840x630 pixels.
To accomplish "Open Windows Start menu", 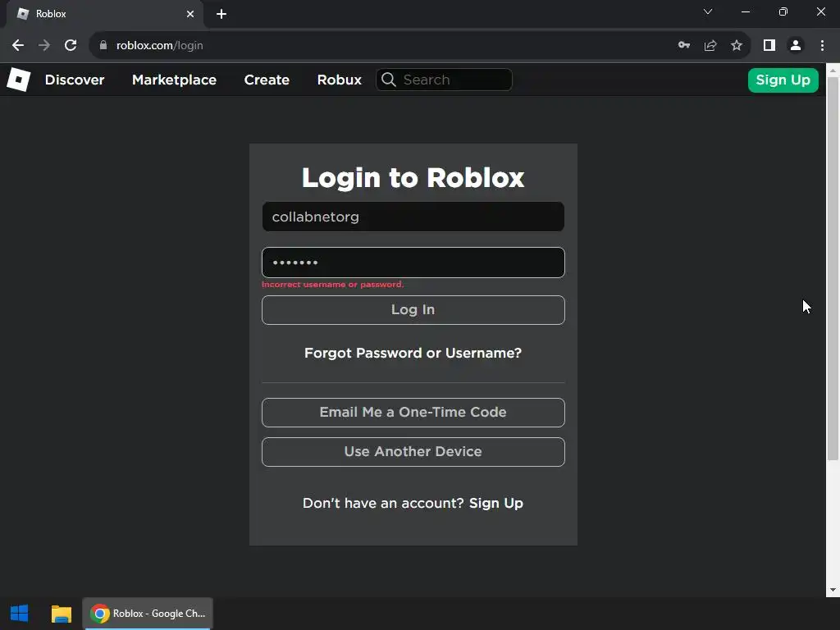I will (x=20, y=614).
